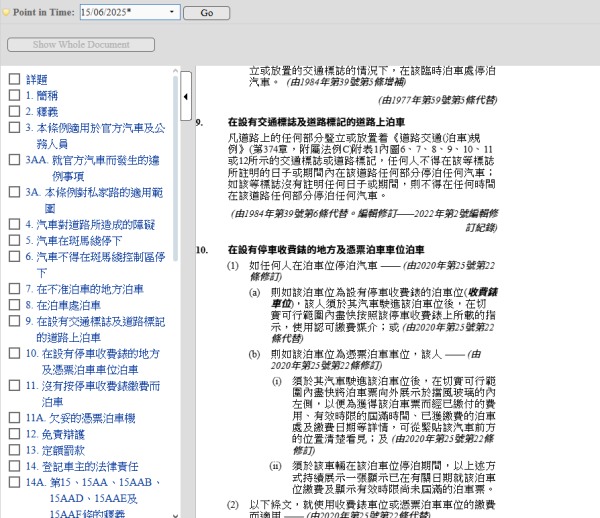Screen dimensions: 600x518
Task: Enable the checkbox for section 2 釋義
Action: (x=14, y=112)
